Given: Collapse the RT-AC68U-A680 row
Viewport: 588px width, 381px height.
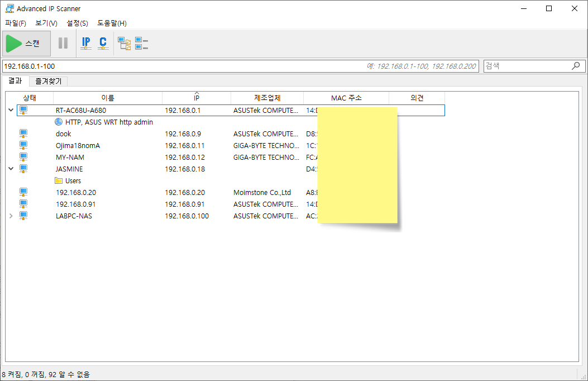Looking at the screenshot, I should (11, 110).
